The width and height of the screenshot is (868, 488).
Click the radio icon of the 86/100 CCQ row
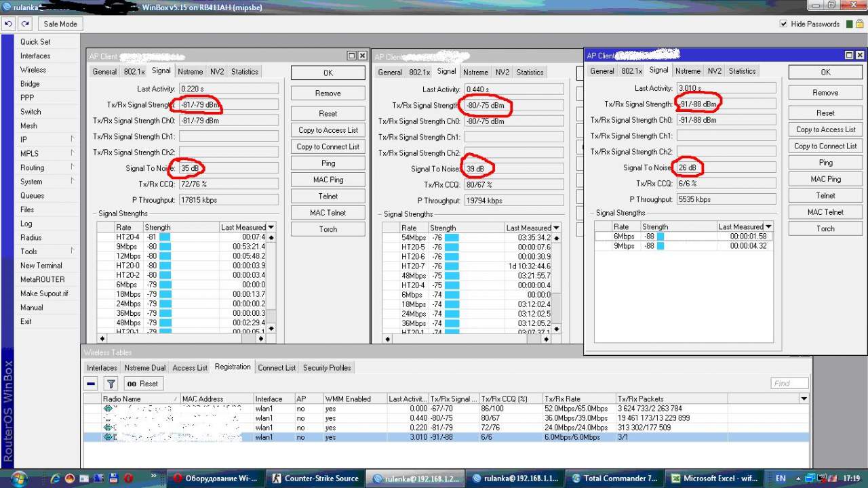(107, 409)
